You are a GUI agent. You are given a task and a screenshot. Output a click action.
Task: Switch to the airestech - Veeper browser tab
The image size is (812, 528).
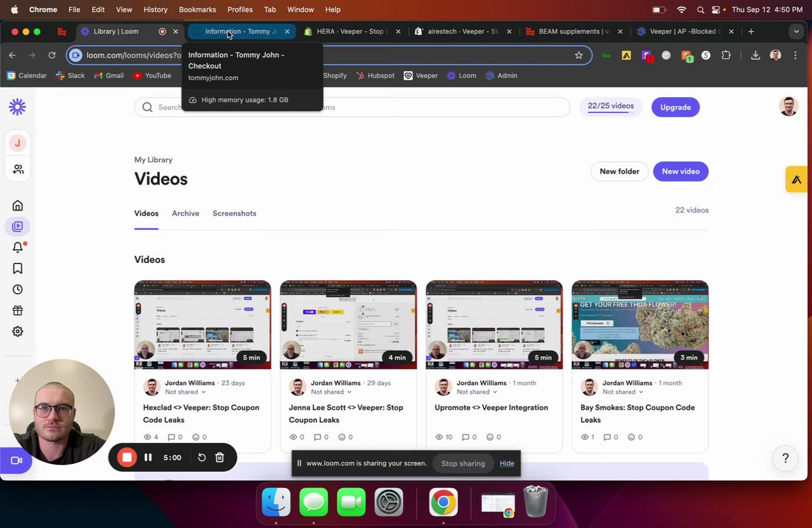[463, 31]
